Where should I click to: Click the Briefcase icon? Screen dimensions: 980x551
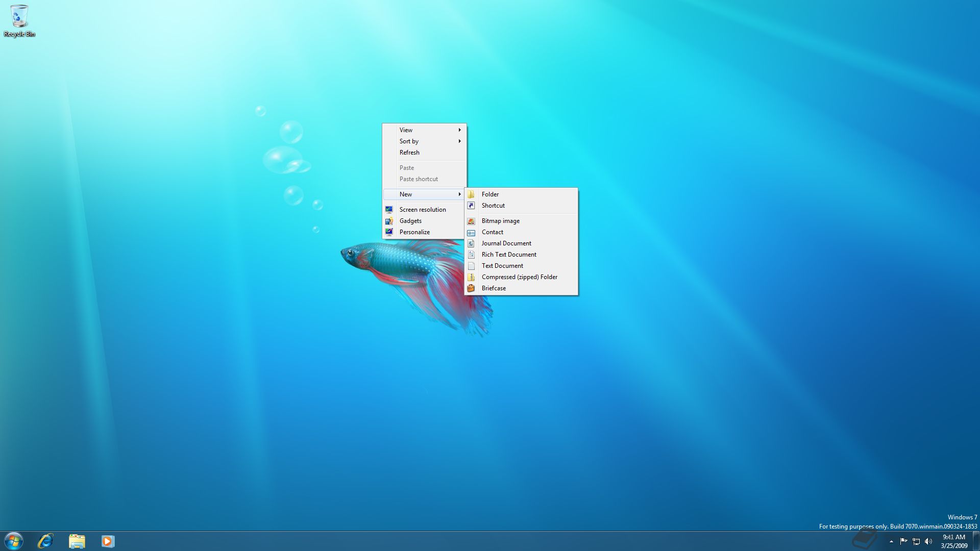point(471,288)
